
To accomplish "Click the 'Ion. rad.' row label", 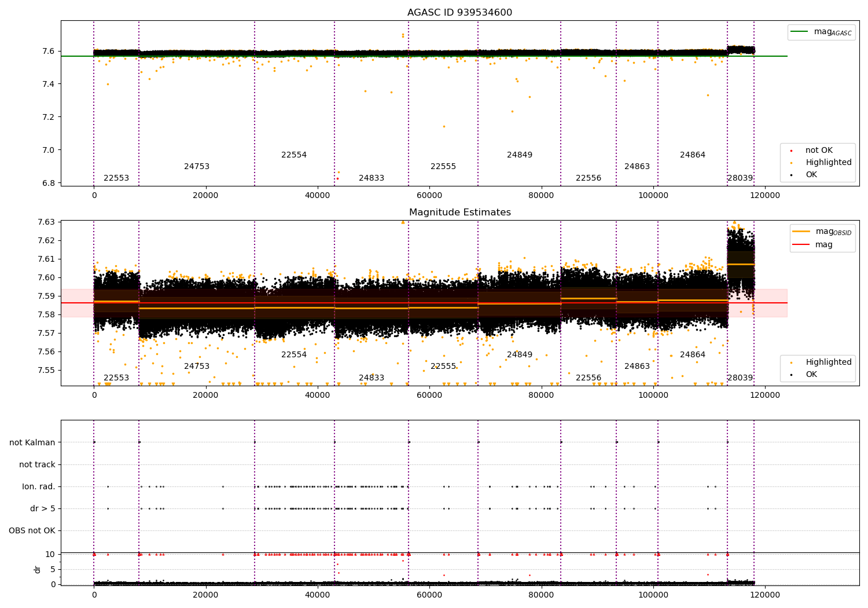I will 39,487.
